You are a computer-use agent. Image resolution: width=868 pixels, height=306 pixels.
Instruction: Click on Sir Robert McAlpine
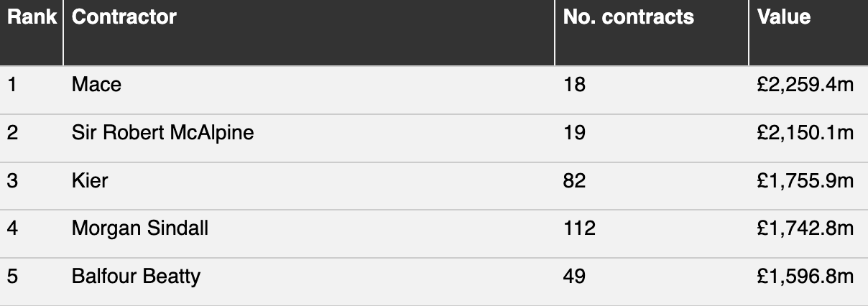pos(162,133)
